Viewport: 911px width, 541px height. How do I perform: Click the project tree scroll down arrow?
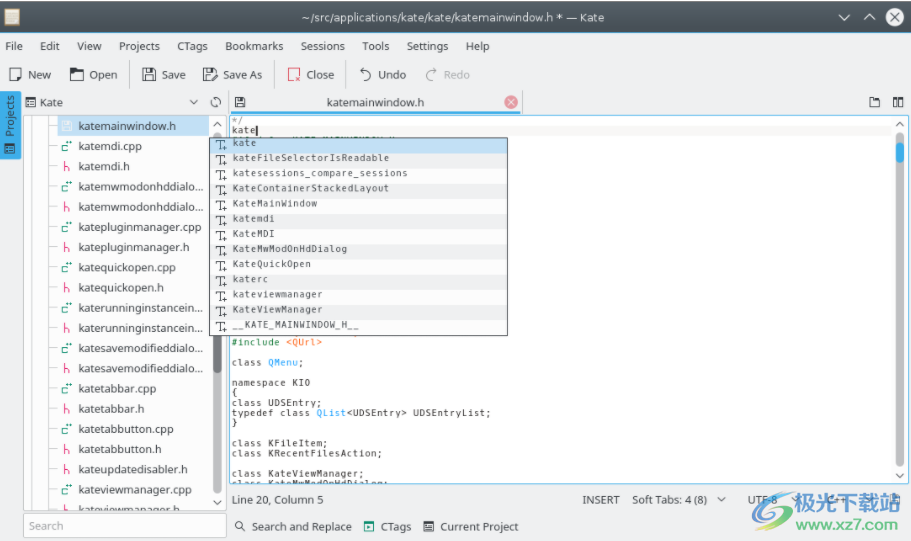(x=217, y=502)
